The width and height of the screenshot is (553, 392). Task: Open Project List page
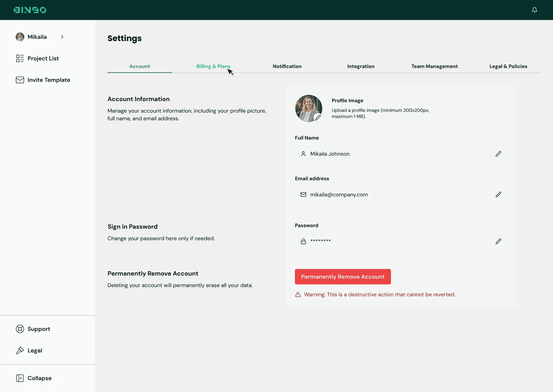coord(43,58)
